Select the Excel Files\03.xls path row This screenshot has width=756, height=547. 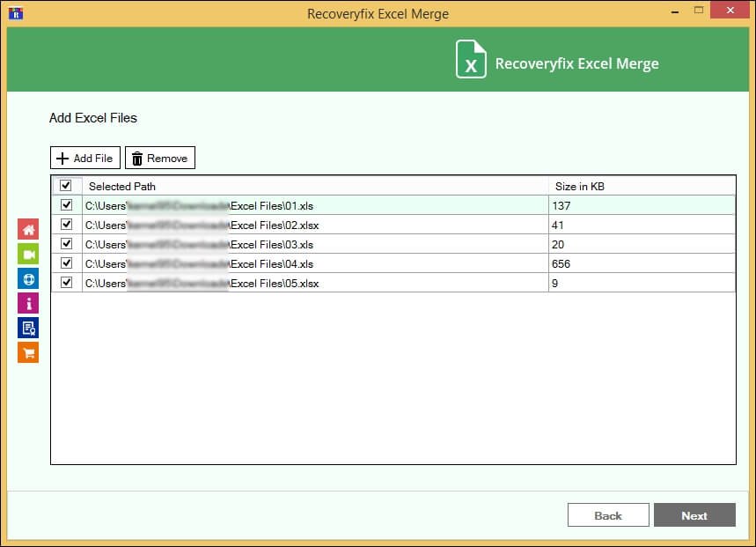coord(315,244)
